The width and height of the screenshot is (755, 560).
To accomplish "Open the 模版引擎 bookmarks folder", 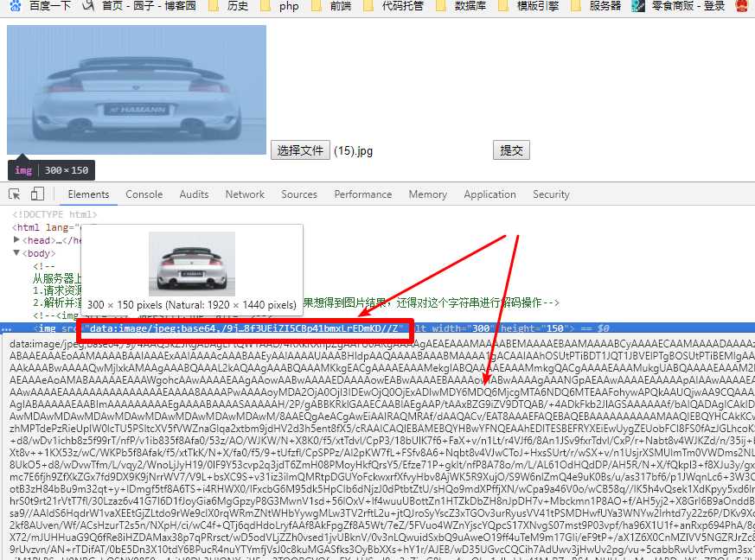I will [x=528, y=6].
